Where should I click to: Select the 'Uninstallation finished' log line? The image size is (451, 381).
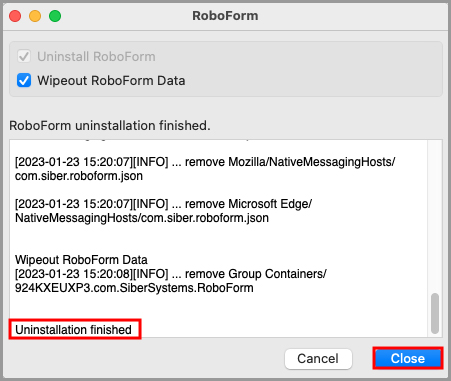[x=73, y=330]
